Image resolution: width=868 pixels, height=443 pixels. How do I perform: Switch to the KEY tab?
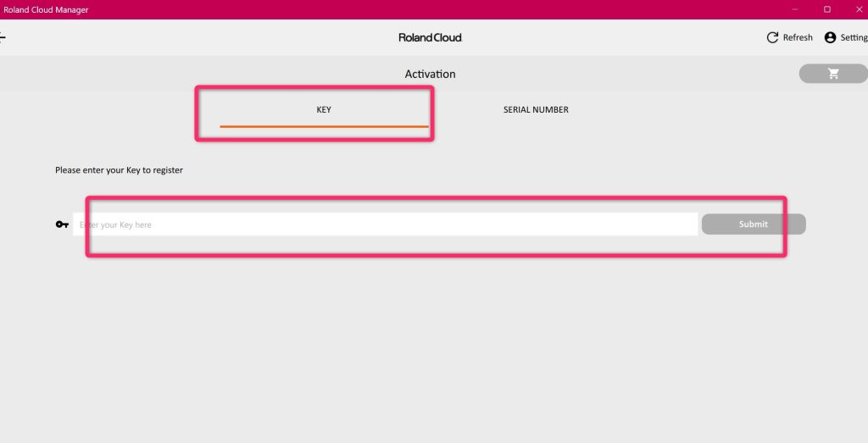coord(324,109)
